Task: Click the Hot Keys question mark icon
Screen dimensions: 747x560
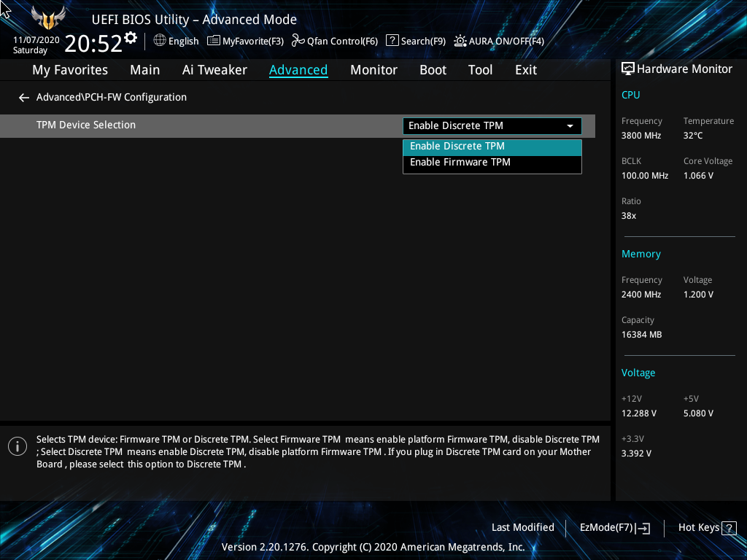Action: click(x=729, y=528)
